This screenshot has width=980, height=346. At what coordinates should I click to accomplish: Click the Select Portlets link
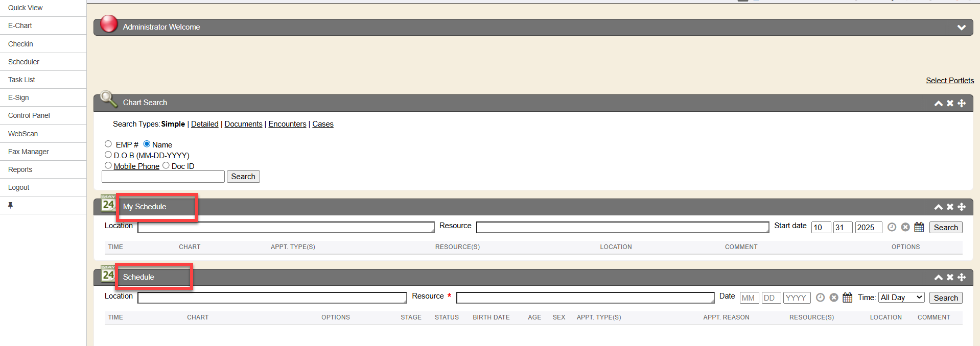click(949, 81)
